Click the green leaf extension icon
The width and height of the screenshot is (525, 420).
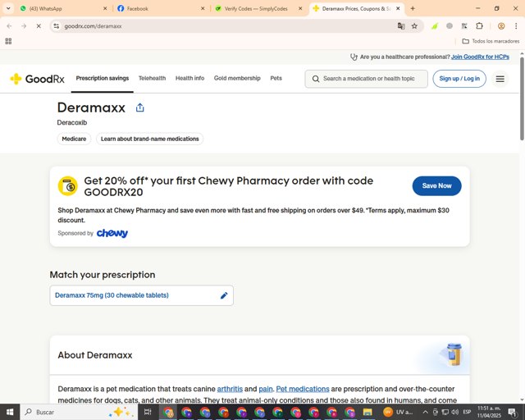pos(435,25)
